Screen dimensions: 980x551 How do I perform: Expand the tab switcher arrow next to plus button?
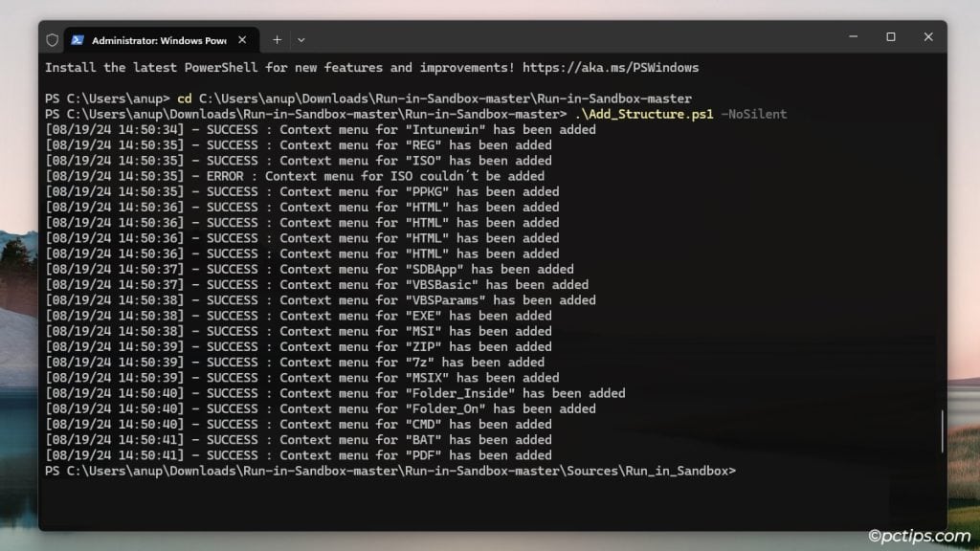point(301,39)
